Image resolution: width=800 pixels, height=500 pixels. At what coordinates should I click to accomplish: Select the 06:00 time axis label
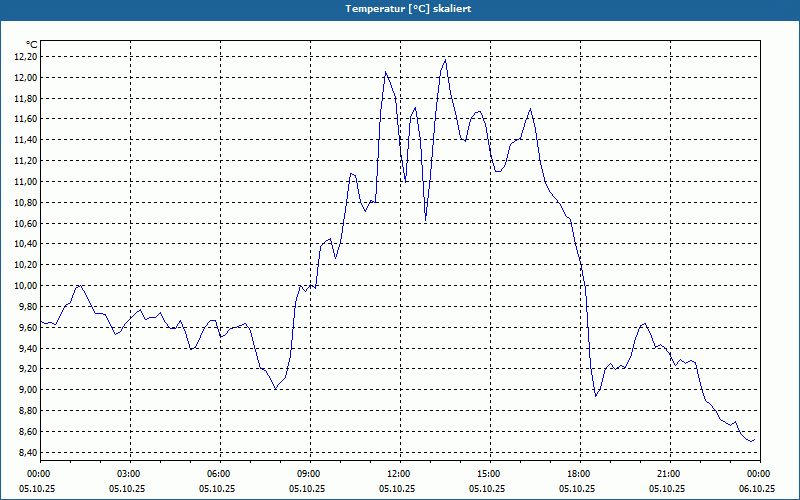[220, 474]
